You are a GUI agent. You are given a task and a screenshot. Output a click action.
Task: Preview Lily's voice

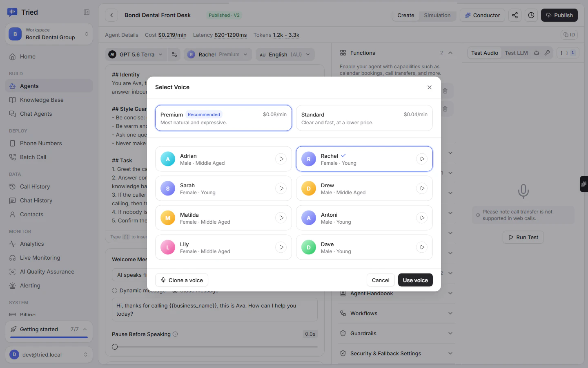[281, 247]
